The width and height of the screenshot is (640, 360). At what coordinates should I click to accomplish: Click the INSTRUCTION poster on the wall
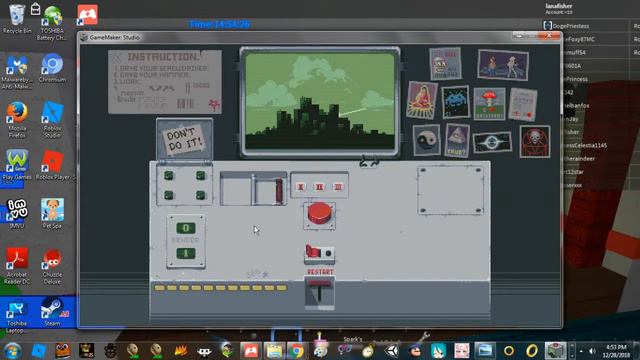point(165,82)
